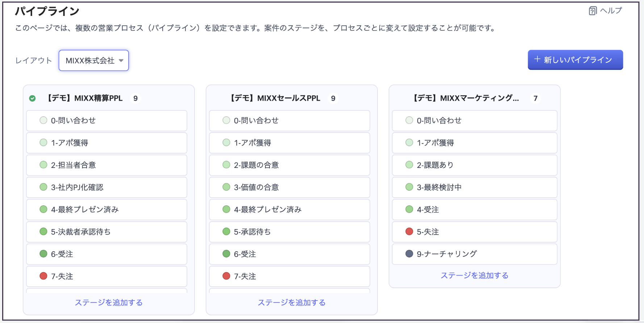Viewport: 644px width, 323px height.
Task: Click ステージを追加する under マーケティング pipeline
Action: (x=474, y=276)
